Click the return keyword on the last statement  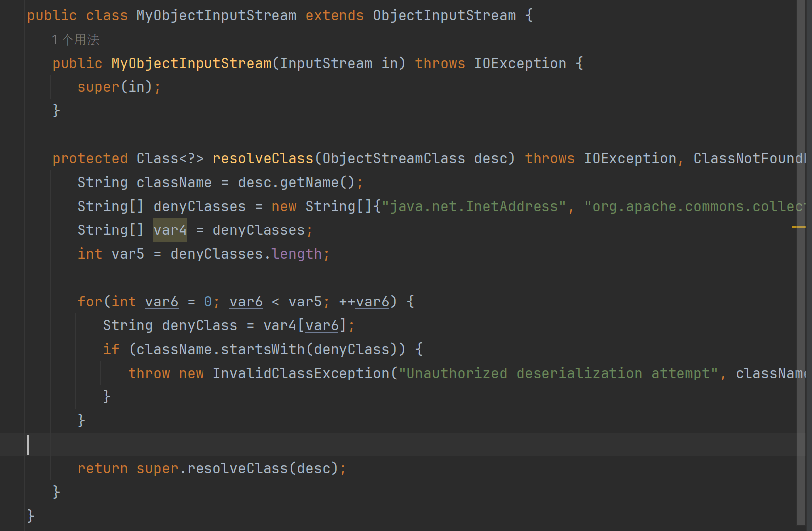click(103, 468)
